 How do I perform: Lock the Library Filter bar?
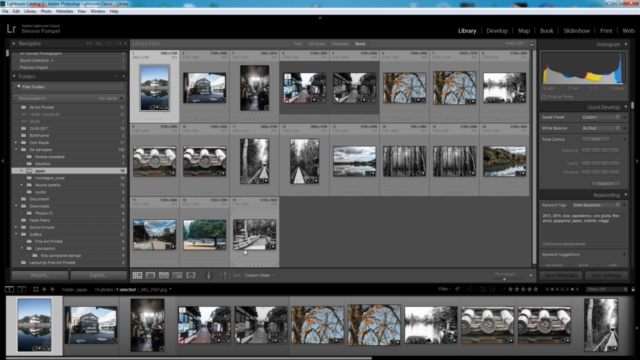pyautogui.click(x=532, y=44)
